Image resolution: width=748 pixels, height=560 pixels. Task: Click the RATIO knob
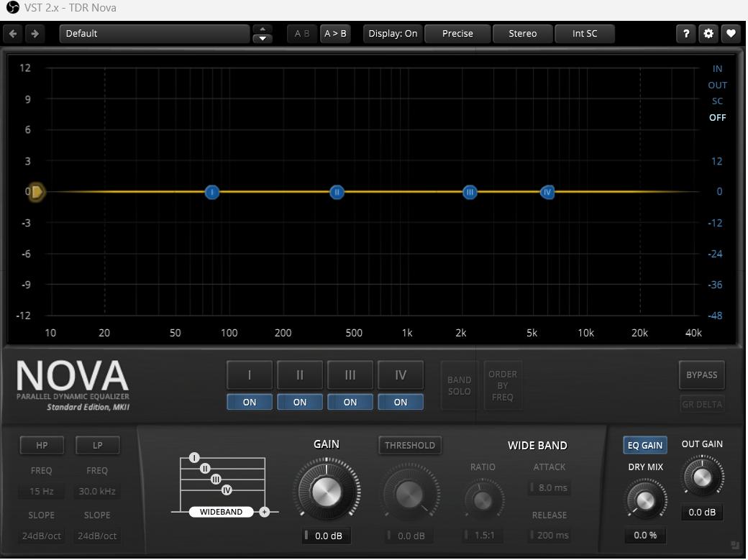[x=483, y=500]
